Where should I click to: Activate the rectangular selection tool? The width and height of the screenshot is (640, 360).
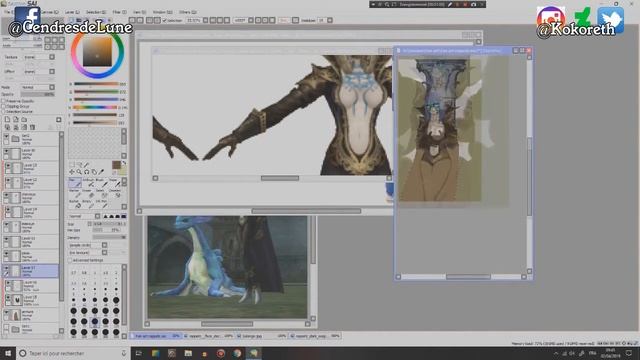click(x=72, y=164)
